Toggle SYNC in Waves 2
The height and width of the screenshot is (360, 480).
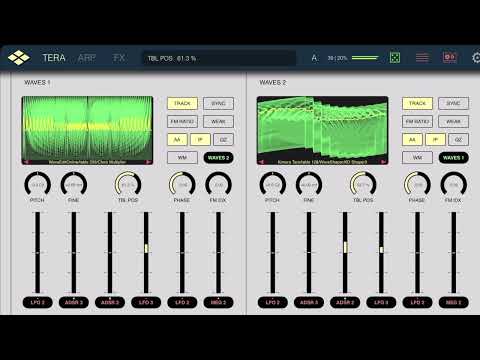coord(453,103)
